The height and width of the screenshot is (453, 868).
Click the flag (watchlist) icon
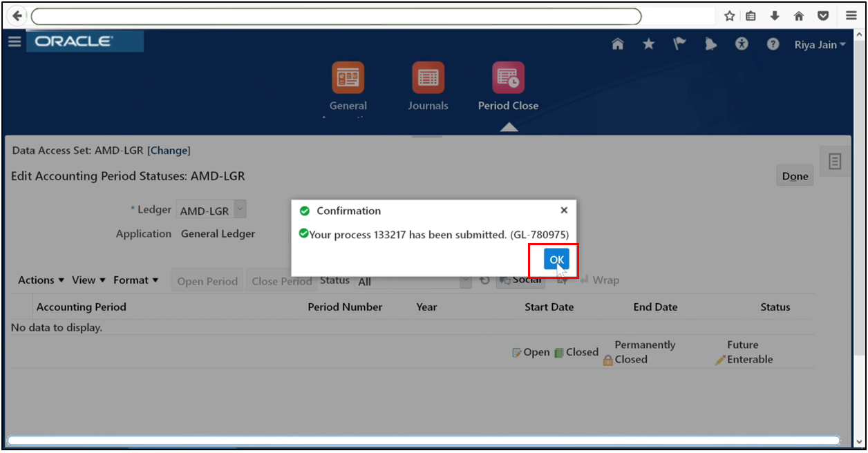tap(679, 44)
